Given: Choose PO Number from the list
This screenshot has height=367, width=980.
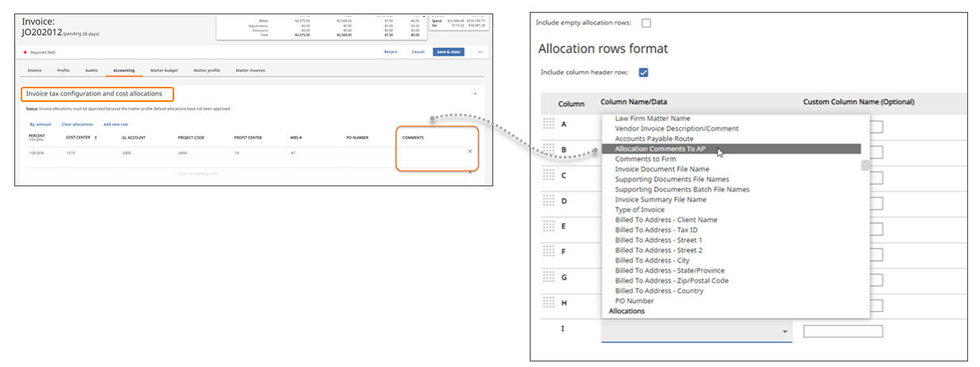Looking at the screenshot, I should (x=634, y=301).
